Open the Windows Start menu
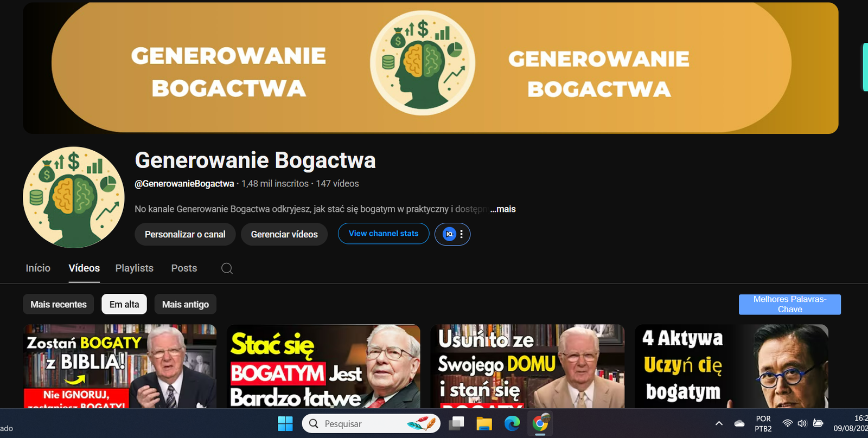 (x=285, y=423)
